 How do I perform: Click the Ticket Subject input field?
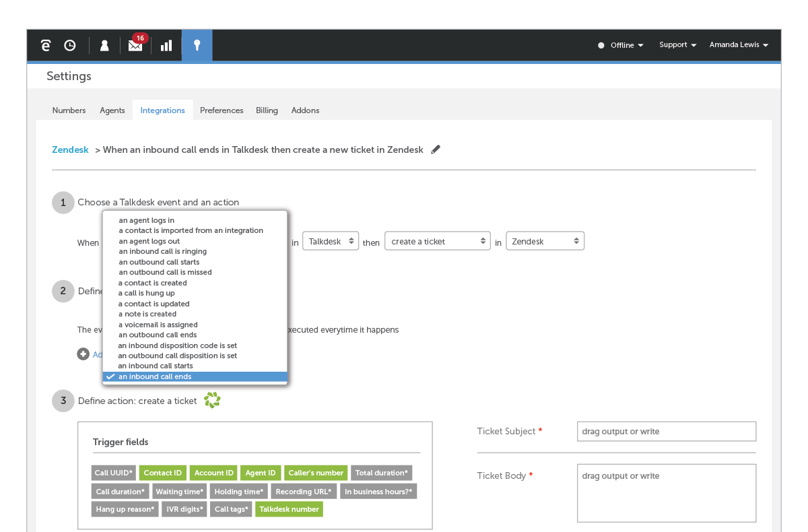[667, 432]
